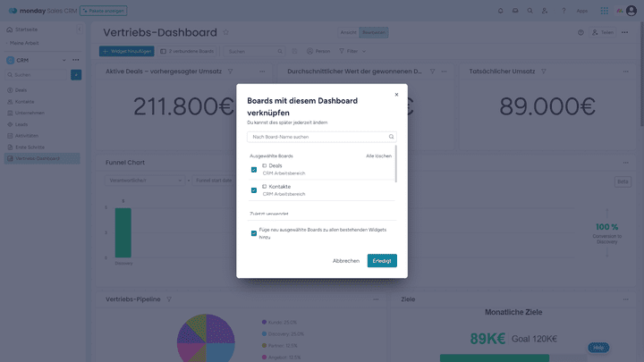Click the Beta badge in Funnel Chart
The image size is (644, 362).
pos(623,181)
